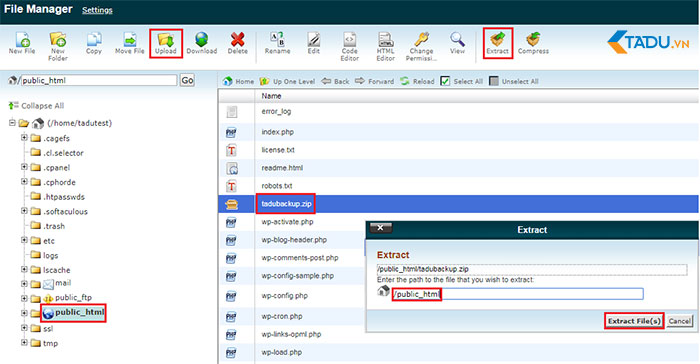Expand the public_ftp folder

24,298
